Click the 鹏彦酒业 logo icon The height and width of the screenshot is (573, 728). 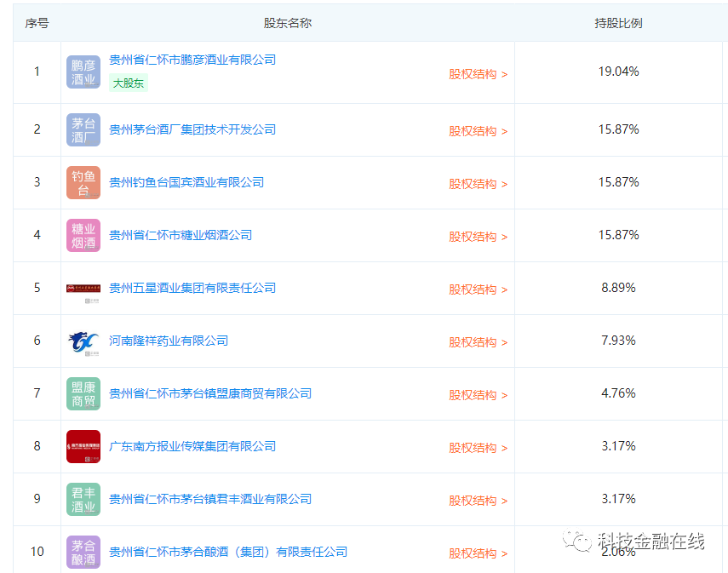[x=83, y=72]
